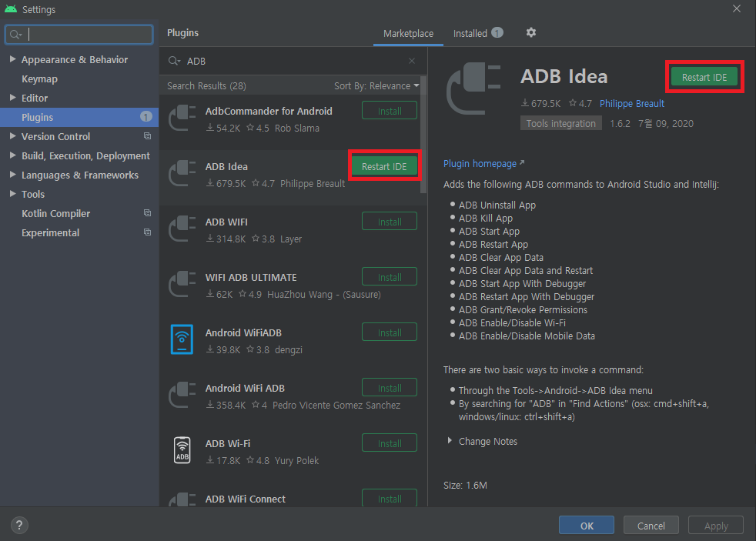The image size is (756, 541).
Task: Switch to Marketplace tab
Action: click(408, 33)
